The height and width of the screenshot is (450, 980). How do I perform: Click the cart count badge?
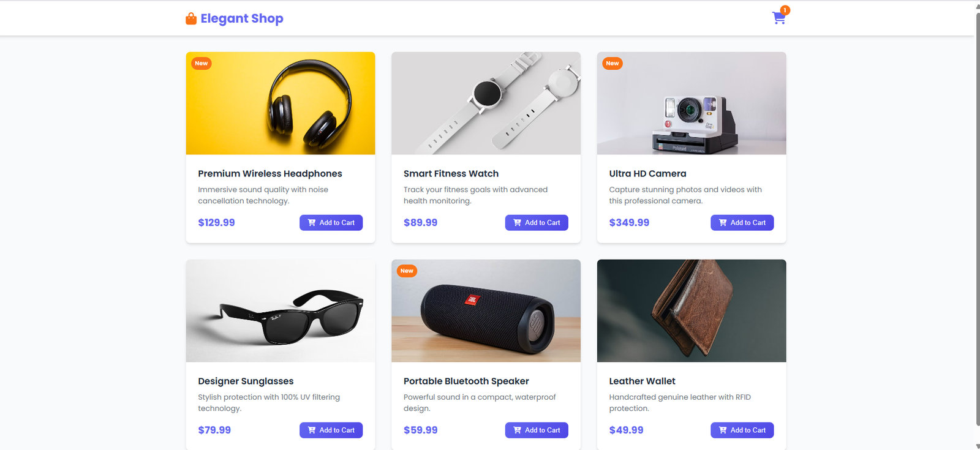click(x=785, y=10)
